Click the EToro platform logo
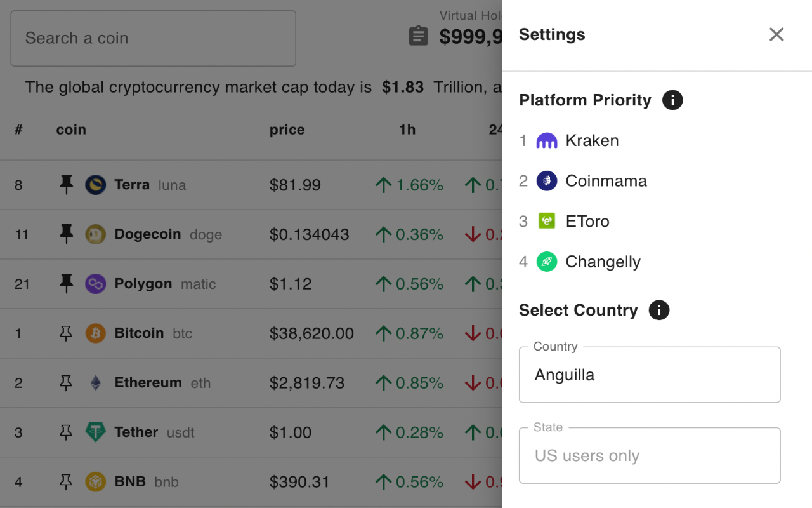This screenshot has width=812, height=508. pos(547,221)
